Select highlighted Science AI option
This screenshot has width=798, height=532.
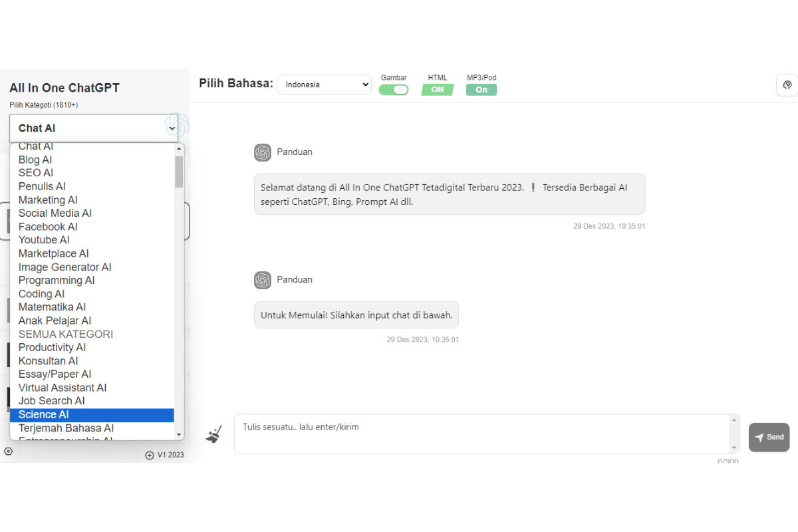(x=92, y=415)
